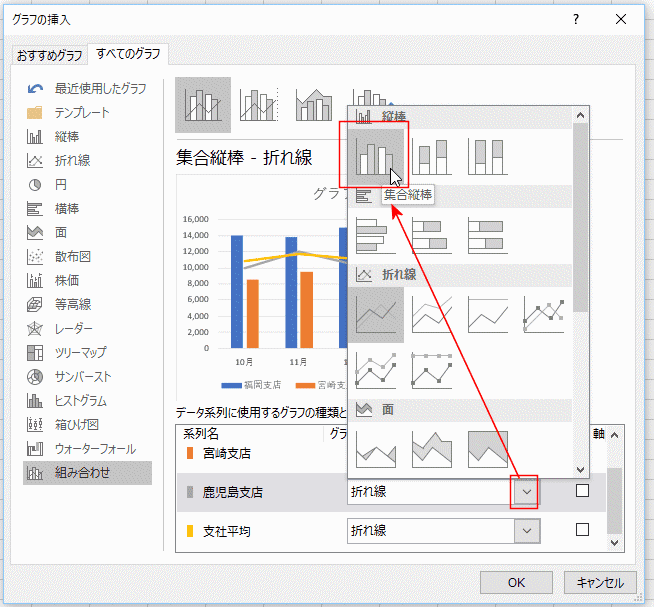Select the すべてのグラフ tab

click(127, 54)
